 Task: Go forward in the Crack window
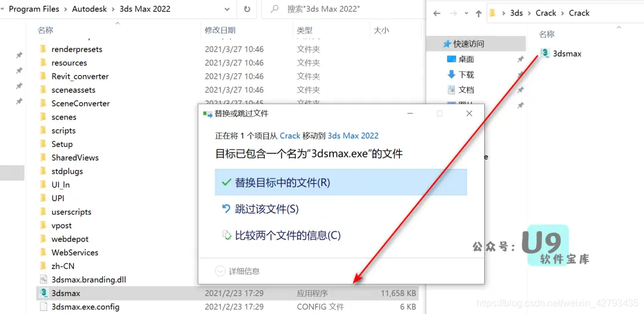453,13
